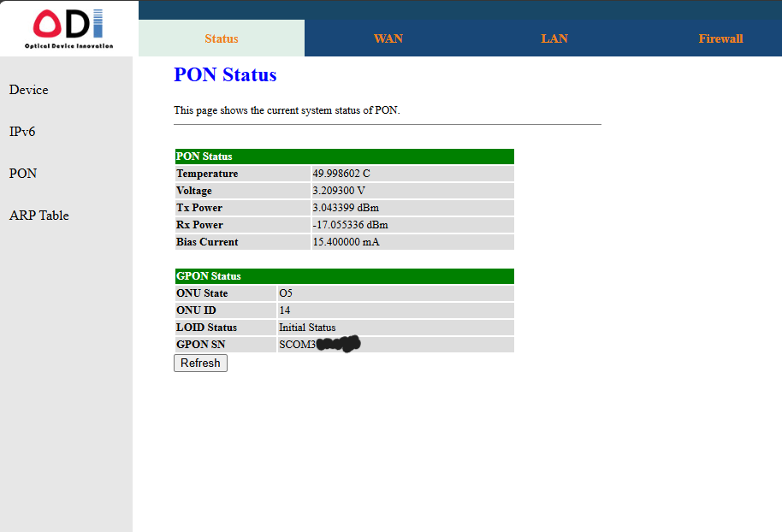Click the green GPON Status table header
This screenshot has width=782, height=532.
344,276
